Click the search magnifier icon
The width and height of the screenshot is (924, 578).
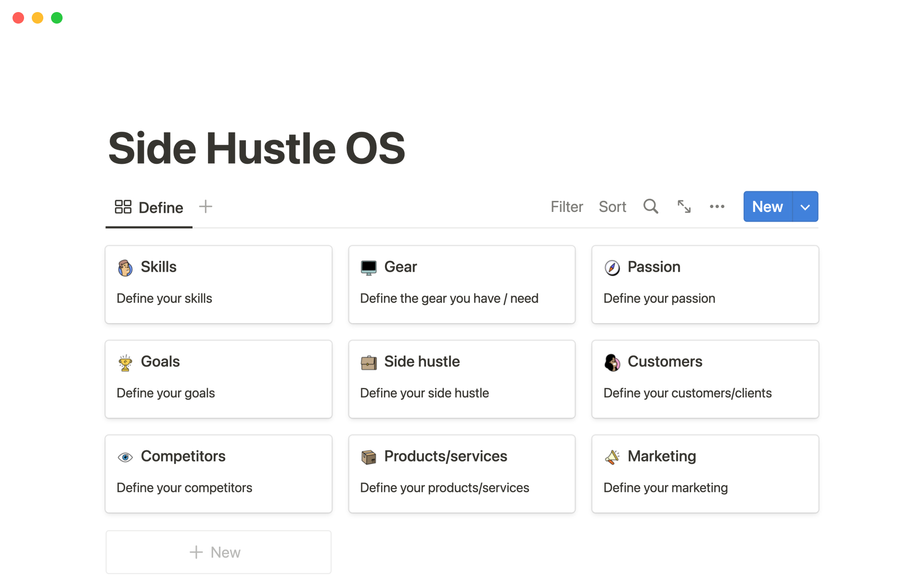[651, 207]
